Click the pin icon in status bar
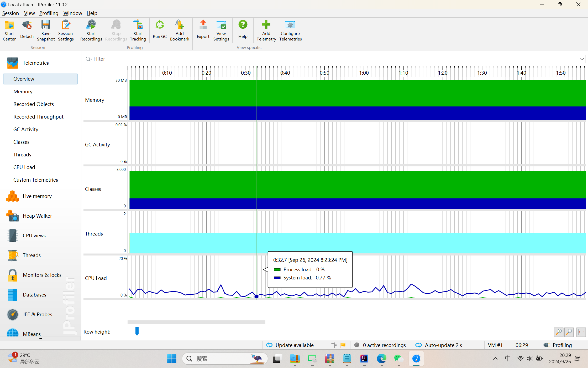Image resolution: width=588 pixels, height=368 pixels. pyautogui.click(x=334, y=345)
